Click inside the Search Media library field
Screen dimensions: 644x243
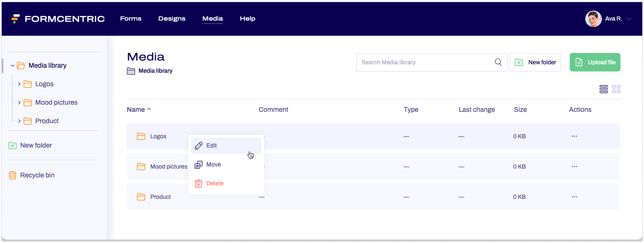click(x=420, y=62)
